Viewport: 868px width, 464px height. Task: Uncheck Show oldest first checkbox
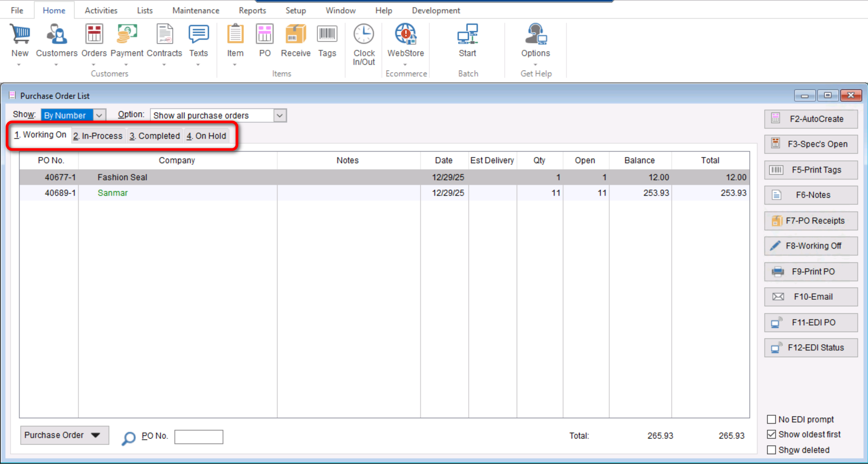pyautogui.click(x=772, y=434)
